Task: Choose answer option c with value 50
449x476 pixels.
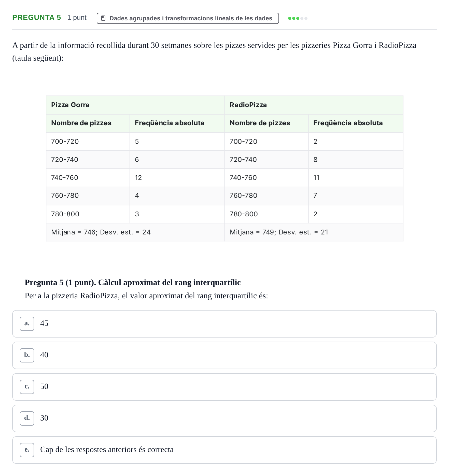Action: click(x=224, y=387)
